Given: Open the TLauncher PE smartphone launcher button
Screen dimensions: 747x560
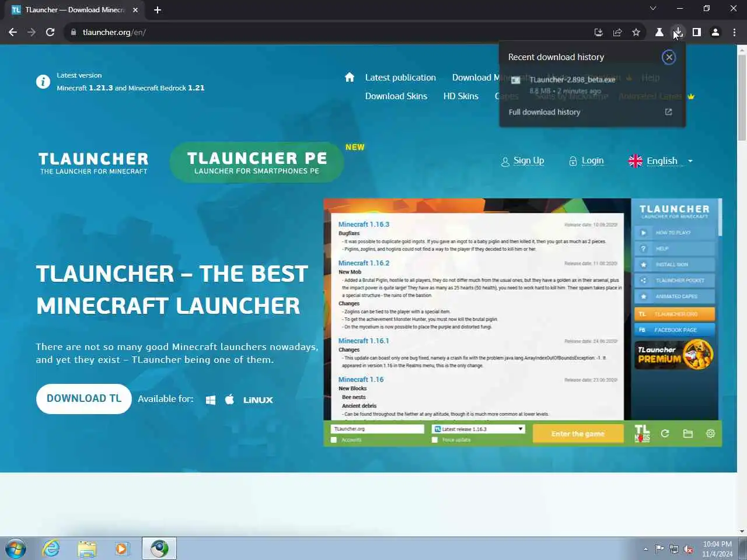Looking at the screenshot, I should [257, 162].
